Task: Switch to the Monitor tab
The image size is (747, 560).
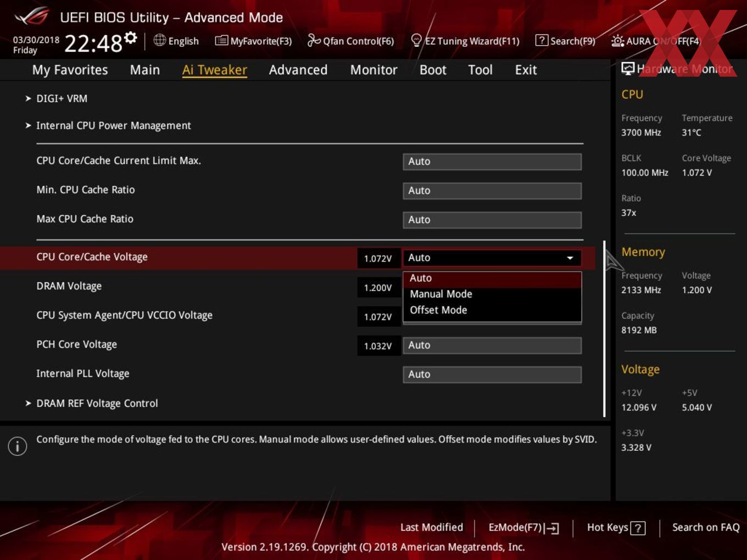Action: coord(374,70)
